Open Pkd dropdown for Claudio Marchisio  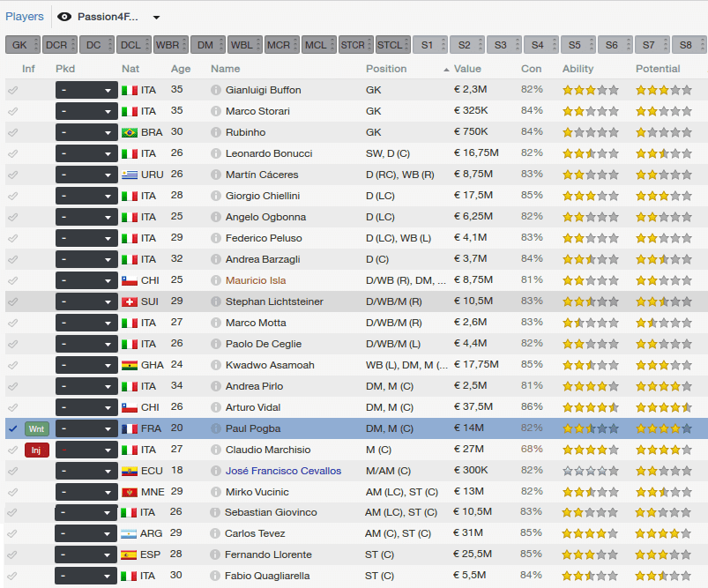[86, 450]
